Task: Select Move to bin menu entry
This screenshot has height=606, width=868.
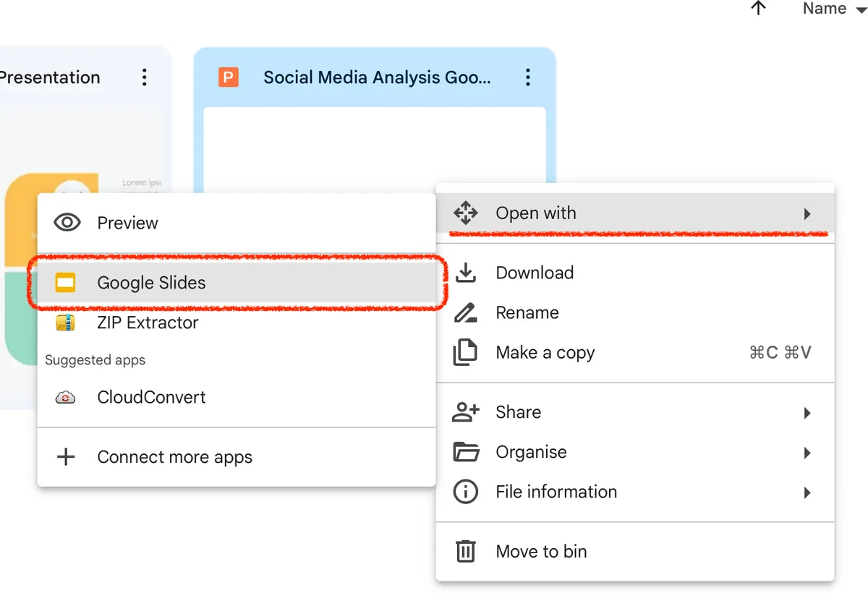Action: 635,551
